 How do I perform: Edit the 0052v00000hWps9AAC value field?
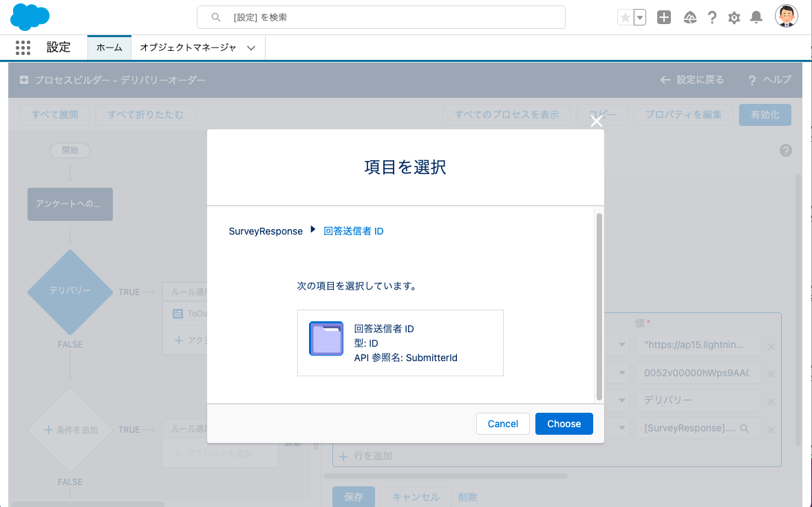(x=698, y=373)
